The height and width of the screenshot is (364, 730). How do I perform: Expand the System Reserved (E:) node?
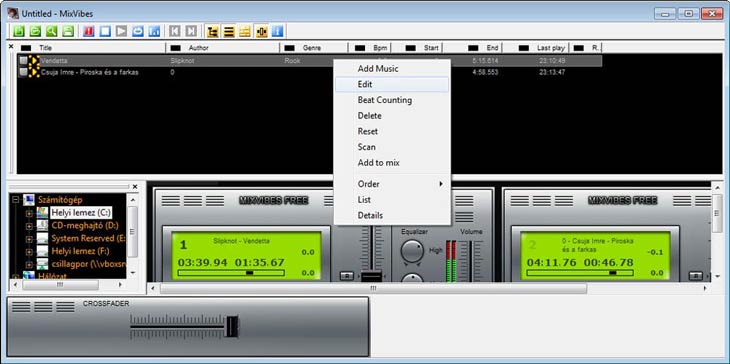tap(29, 239)
